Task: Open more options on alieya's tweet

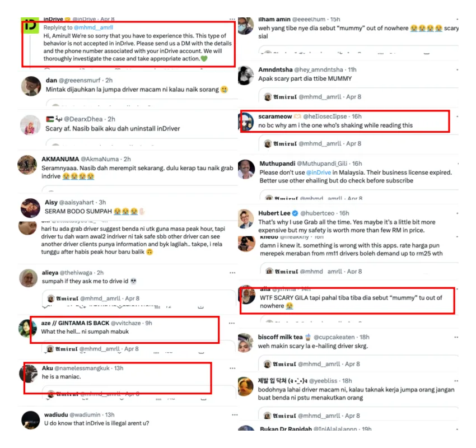Action: (x=232, y=273)
